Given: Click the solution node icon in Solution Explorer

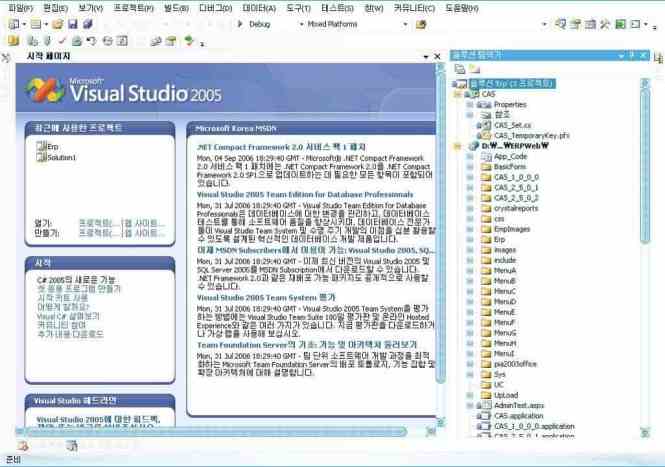Looking at the screenshot, I should coord(460,84).
